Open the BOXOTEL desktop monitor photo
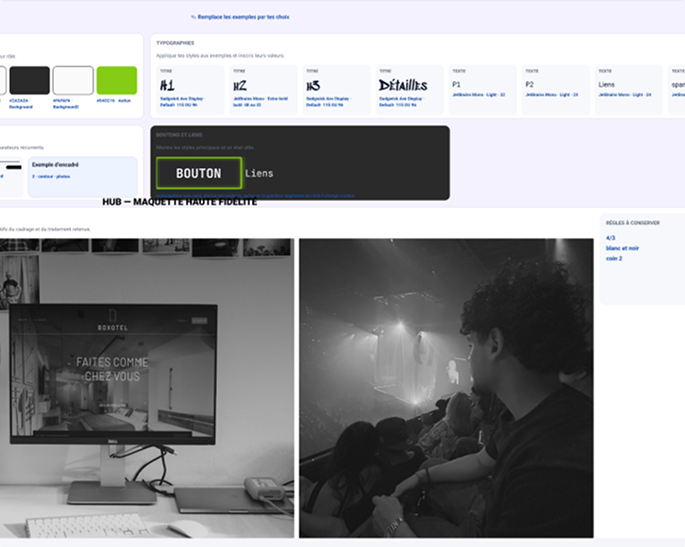Viewport: 685px width, 547px height. point(147,388)
